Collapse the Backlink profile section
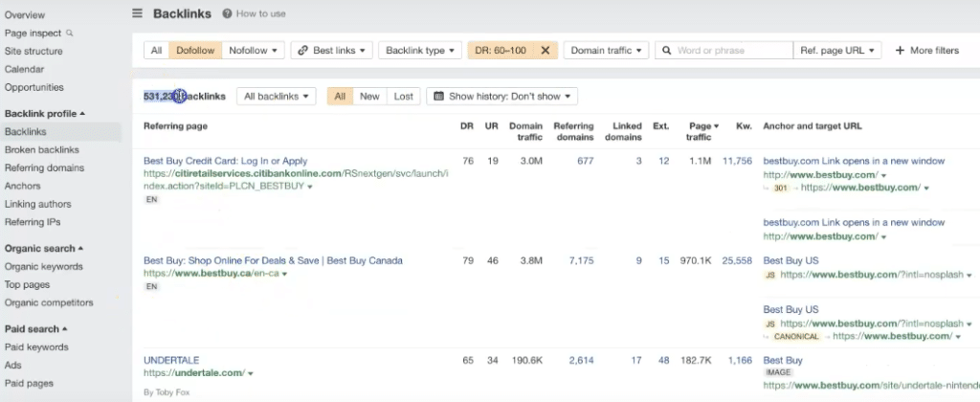The width and height of the screenshot is (980, 402). pyautogui.click(x=44, y=114)
